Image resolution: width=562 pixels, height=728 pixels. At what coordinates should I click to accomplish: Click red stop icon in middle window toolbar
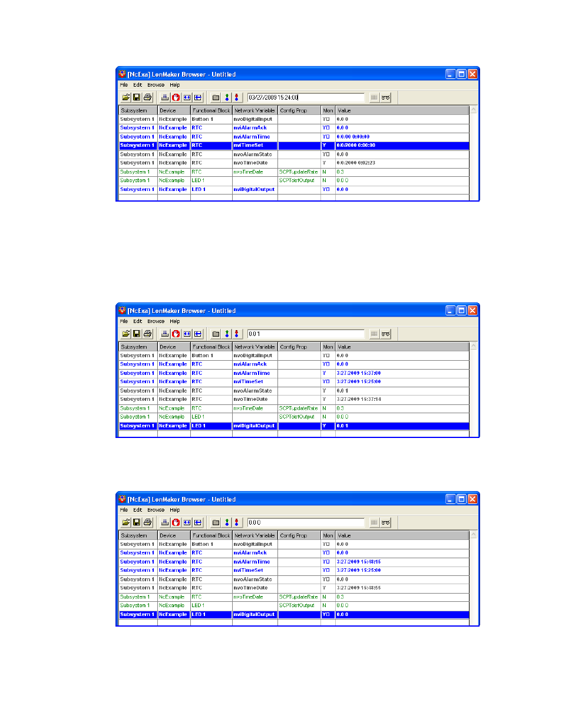(x=176, y=334)
